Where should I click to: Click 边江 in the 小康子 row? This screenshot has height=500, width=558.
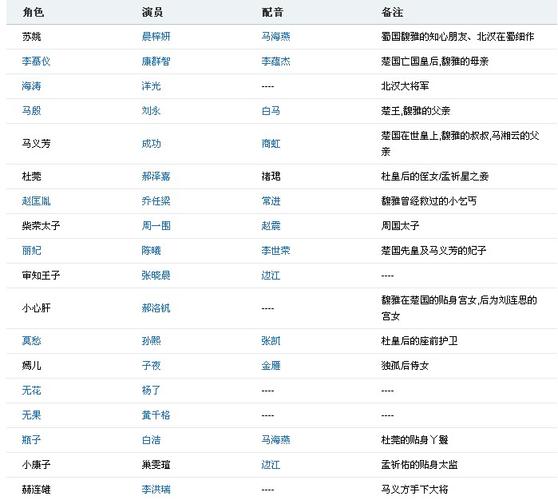(271, 464)
